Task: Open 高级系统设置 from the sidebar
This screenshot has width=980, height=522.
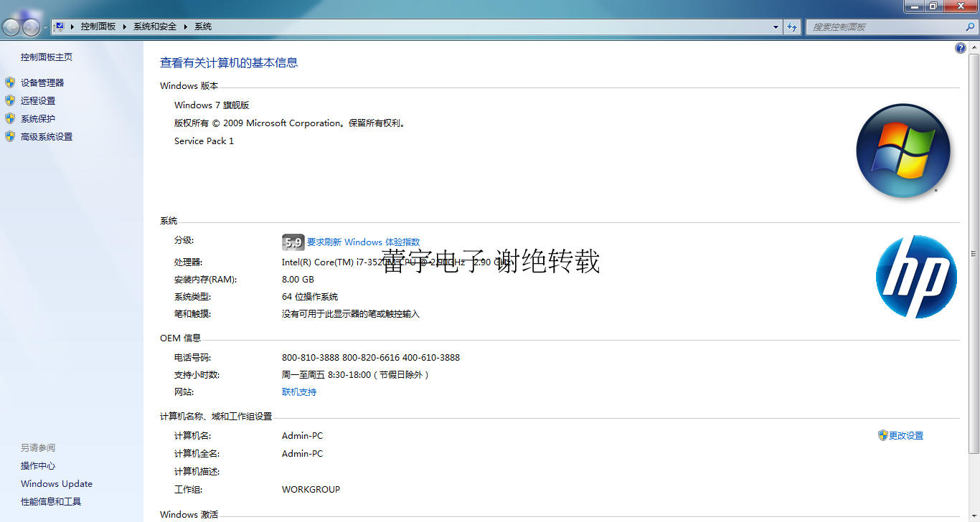Action: [47, 137]
